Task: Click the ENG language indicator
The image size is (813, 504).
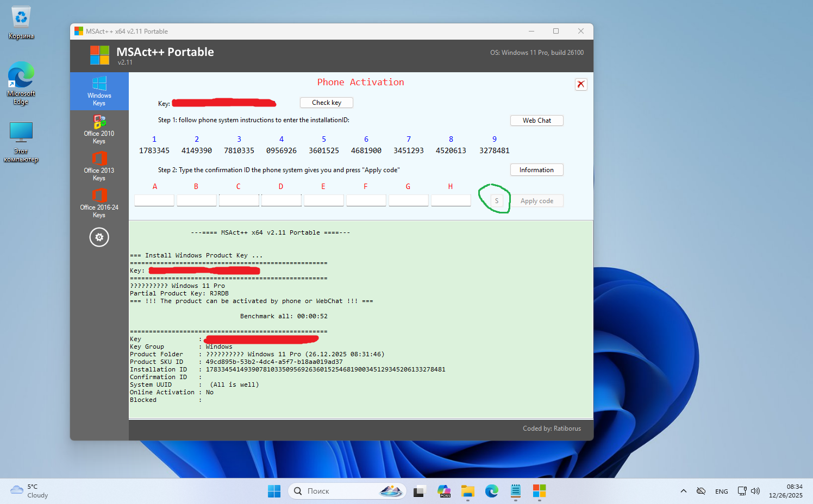Action: [722, 491]
